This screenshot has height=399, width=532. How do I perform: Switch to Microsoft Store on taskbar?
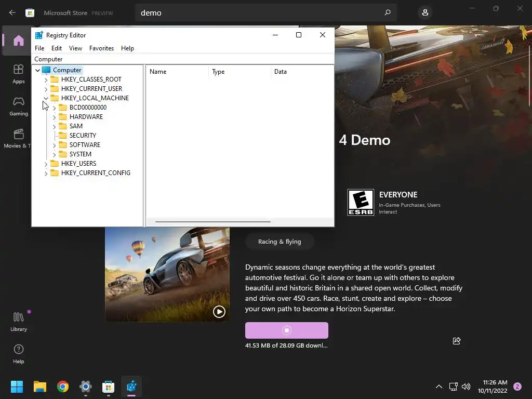[108, 387]
